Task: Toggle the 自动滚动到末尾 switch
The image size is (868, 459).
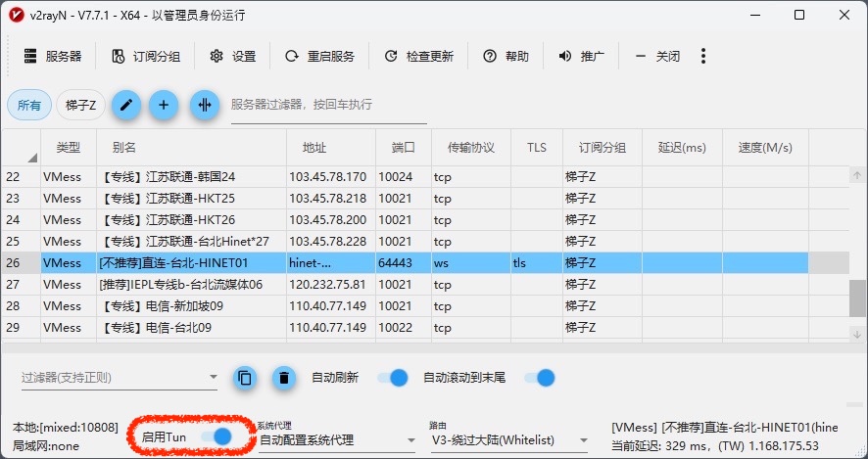Action: pyautogui.click(x=540, y=378)
